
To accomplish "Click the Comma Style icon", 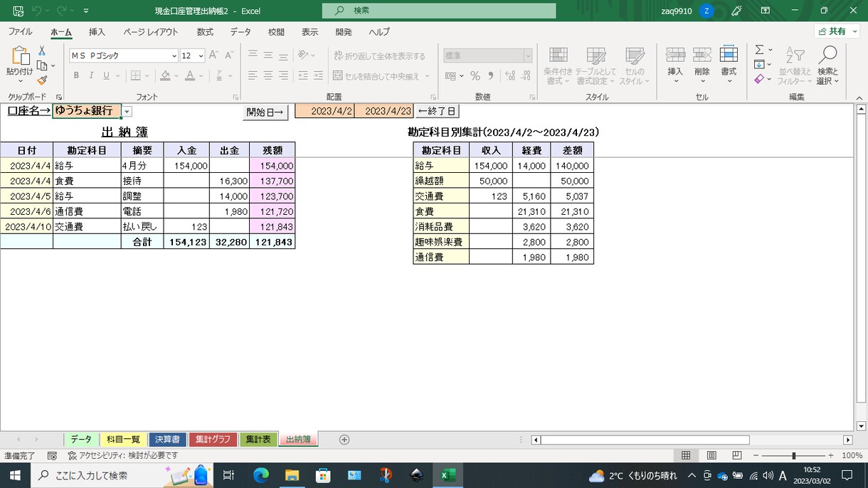I will click(491, 76).
